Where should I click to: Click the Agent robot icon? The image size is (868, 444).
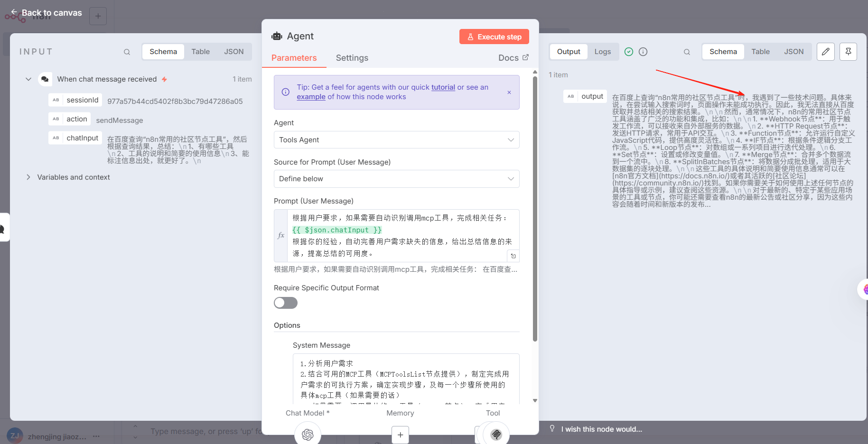tap(277, 36)
